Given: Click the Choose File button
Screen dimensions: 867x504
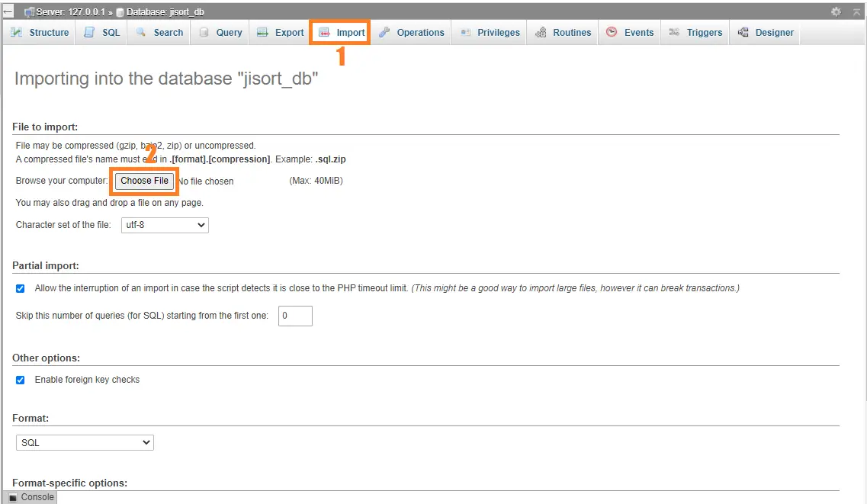Looking at the screenshot, I should pos(144,181).
